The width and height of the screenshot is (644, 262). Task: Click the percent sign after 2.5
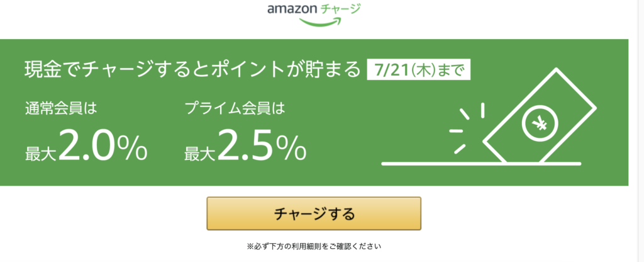click(291, 147)
